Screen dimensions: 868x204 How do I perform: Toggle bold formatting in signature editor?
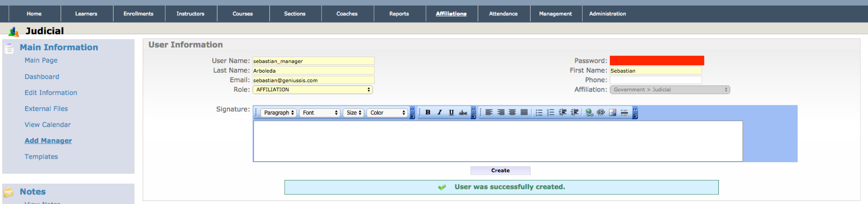pyautogui.click(x=427, y=113)
